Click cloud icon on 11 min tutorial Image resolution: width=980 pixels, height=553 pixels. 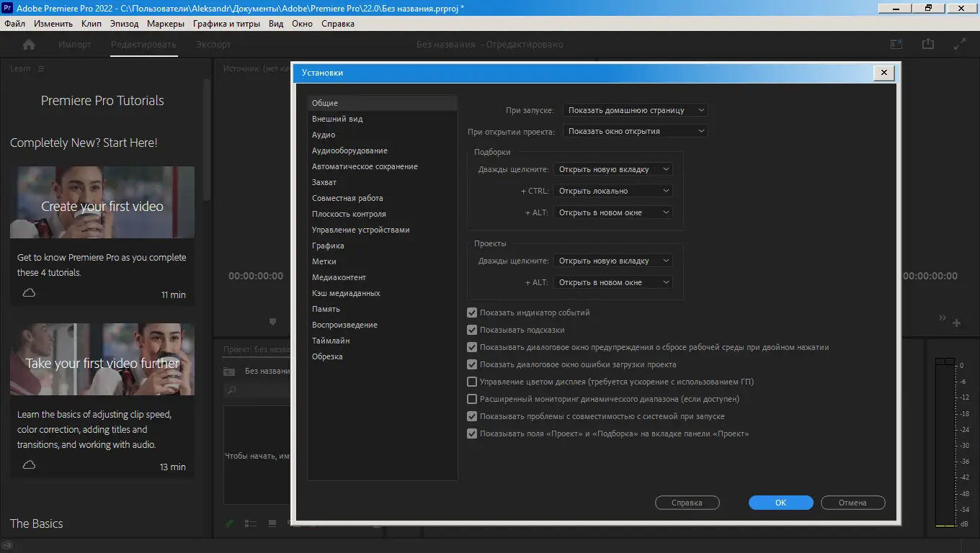coord(29,293)
